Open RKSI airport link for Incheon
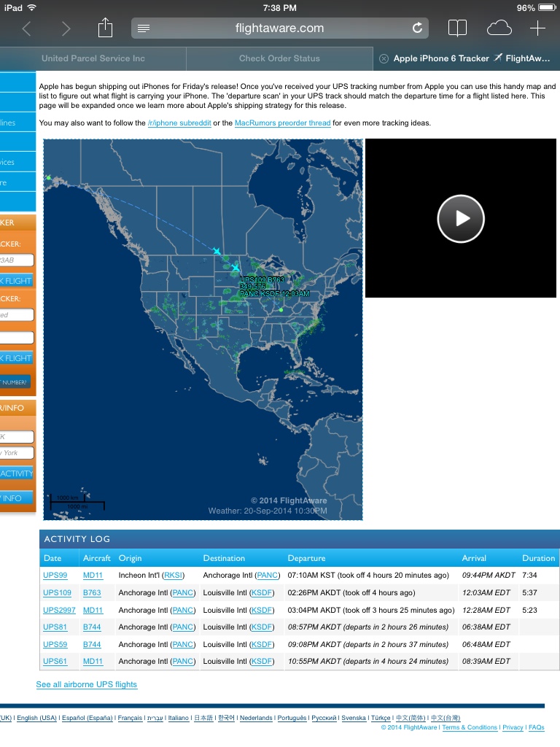 pos(173,575)
